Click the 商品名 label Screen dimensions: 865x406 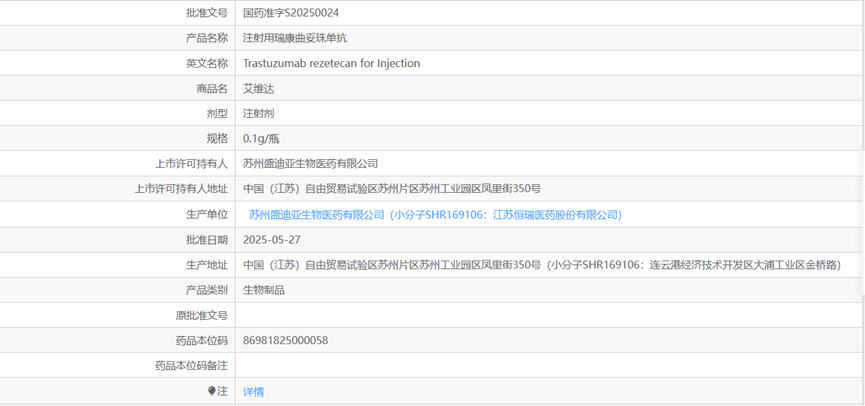click(212, 89)
